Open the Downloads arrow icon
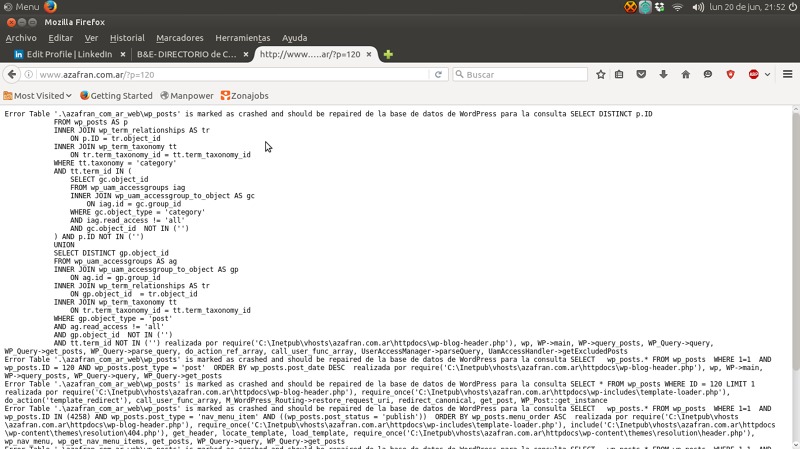800x449 pixels. pos(663,75)
